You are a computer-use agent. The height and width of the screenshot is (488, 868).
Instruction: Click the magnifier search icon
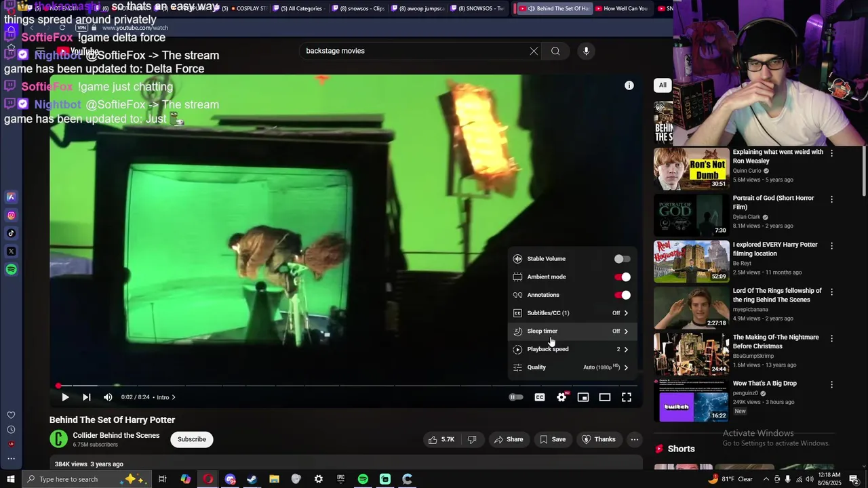point(555,51)
